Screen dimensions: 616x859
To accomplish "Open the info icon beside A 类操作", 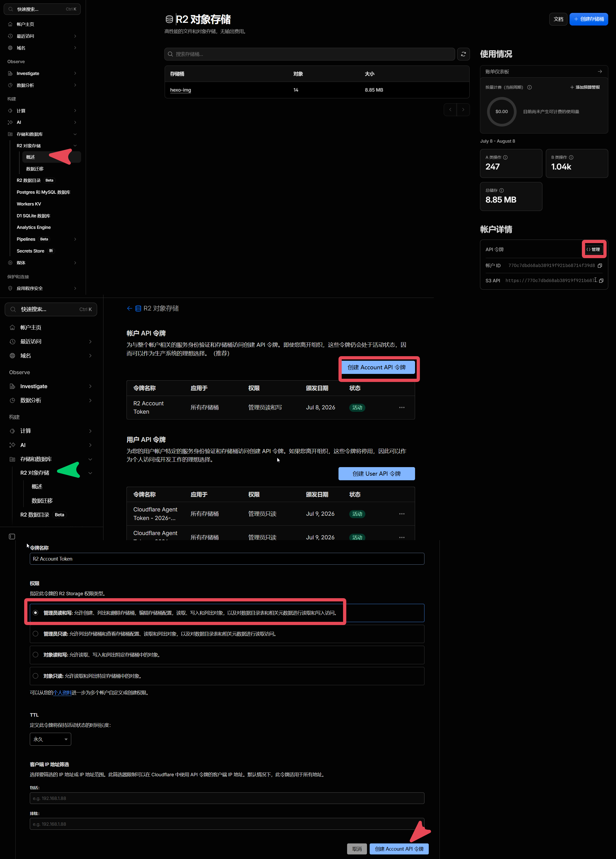I will (505, 158).
